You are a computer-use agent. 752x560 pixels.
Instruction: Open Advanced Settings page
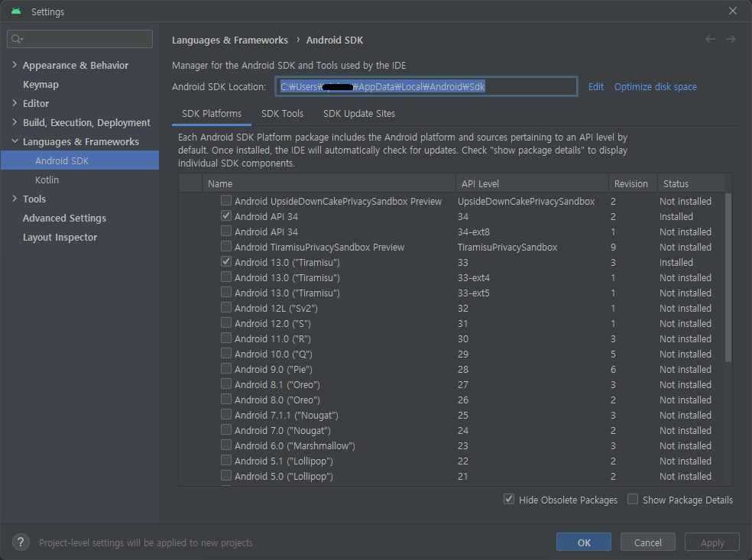[64, 218]
